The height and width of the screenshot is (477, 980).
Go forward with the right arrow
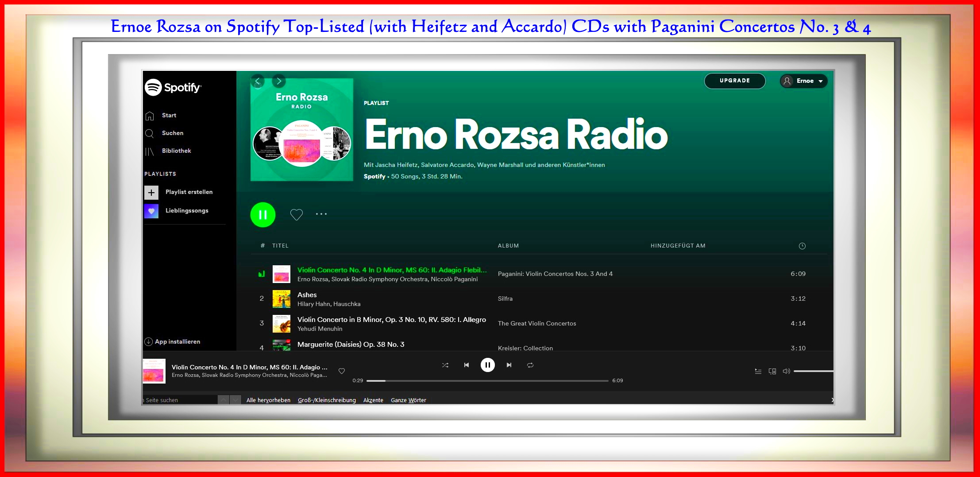[279, 81]
